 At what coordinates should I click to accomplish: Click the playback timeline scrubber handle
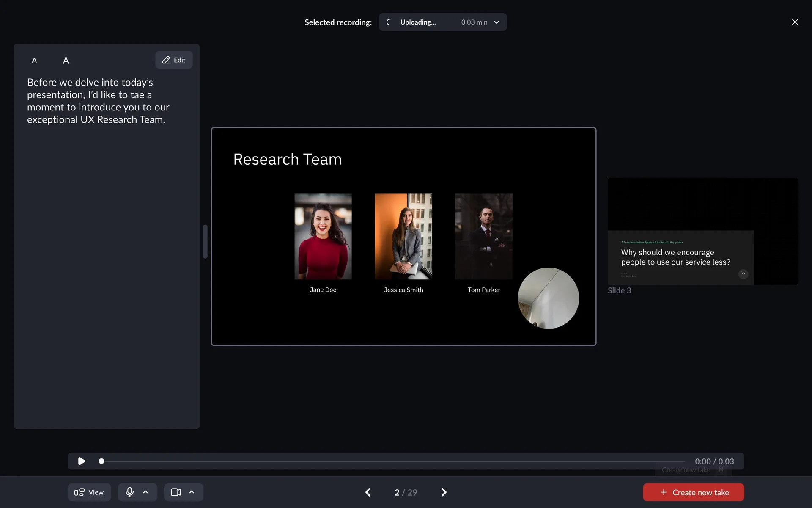coord(101,461)
